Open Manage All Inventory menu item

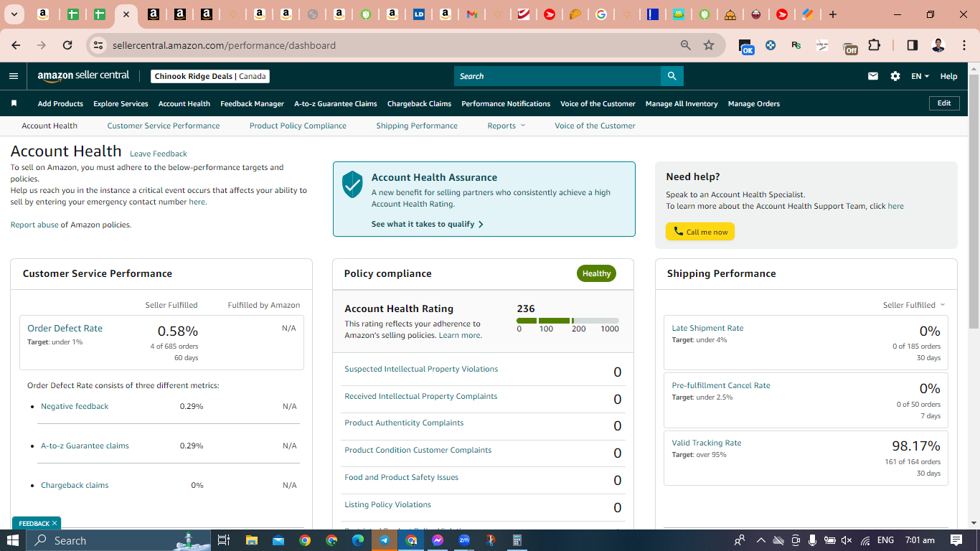click(x=682, y=103)
